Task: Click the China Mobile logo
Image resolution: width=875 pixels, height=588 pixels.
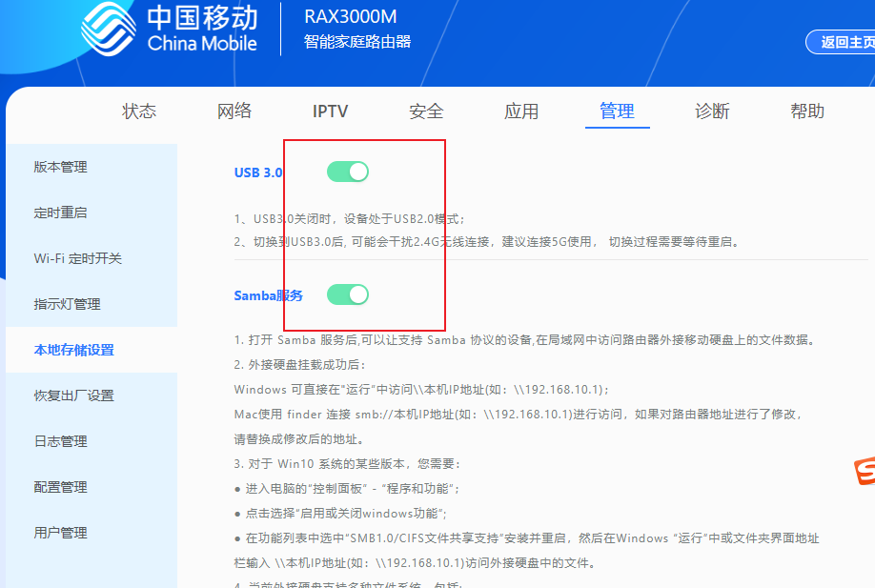Action: click(x=169, y=28)
